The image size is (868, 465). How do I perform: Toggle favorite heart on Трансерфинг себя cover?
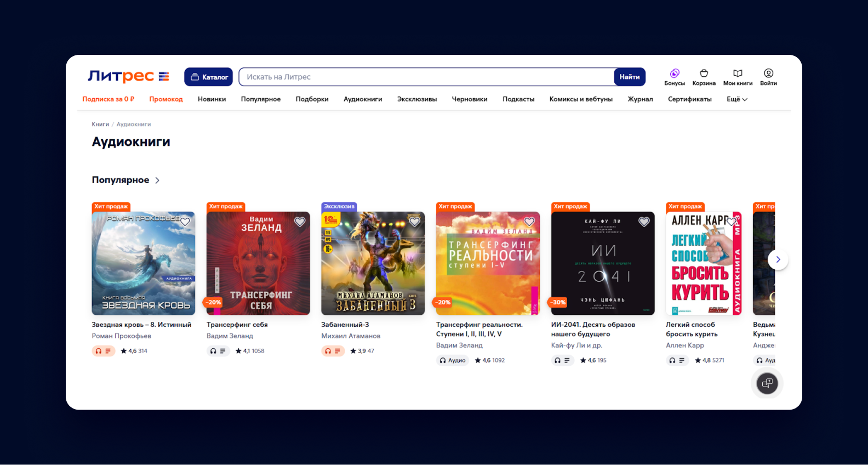coord(300,222)
